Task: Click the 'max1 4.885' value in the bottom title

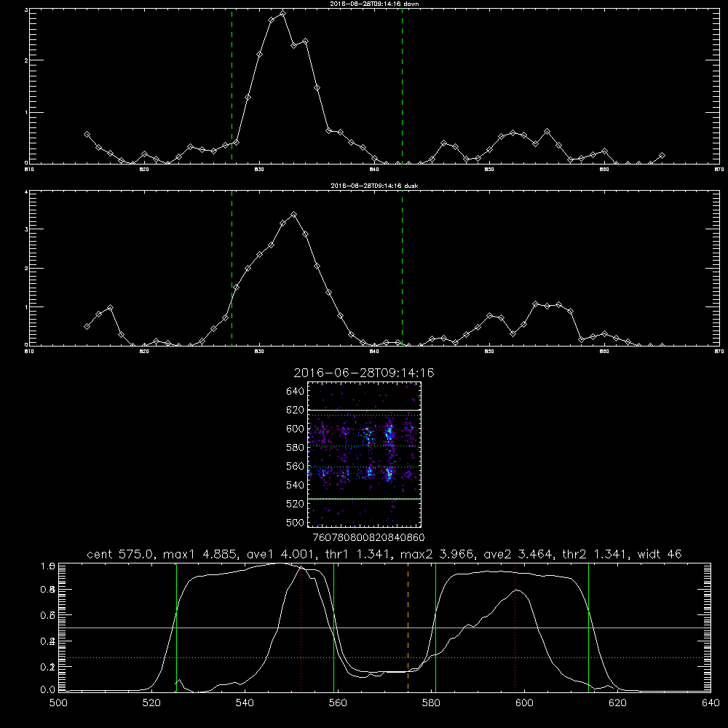Action: click(x=199, y=554)
